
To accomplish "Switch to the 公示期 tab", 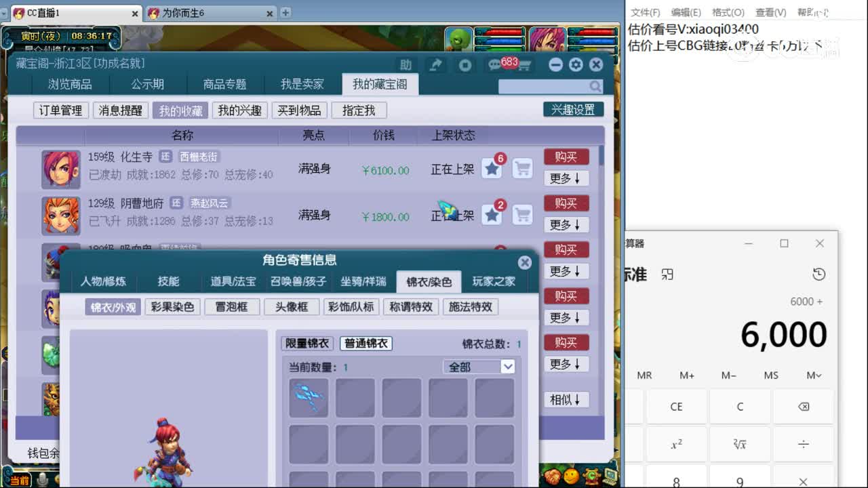I will pos(147,84).
